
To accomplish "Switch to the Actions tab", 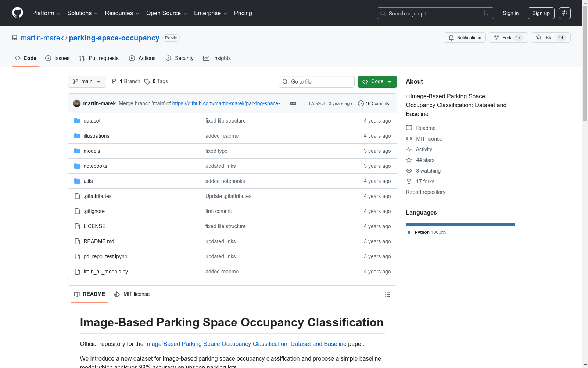I will pyautogui.click(x=142, y=58).
